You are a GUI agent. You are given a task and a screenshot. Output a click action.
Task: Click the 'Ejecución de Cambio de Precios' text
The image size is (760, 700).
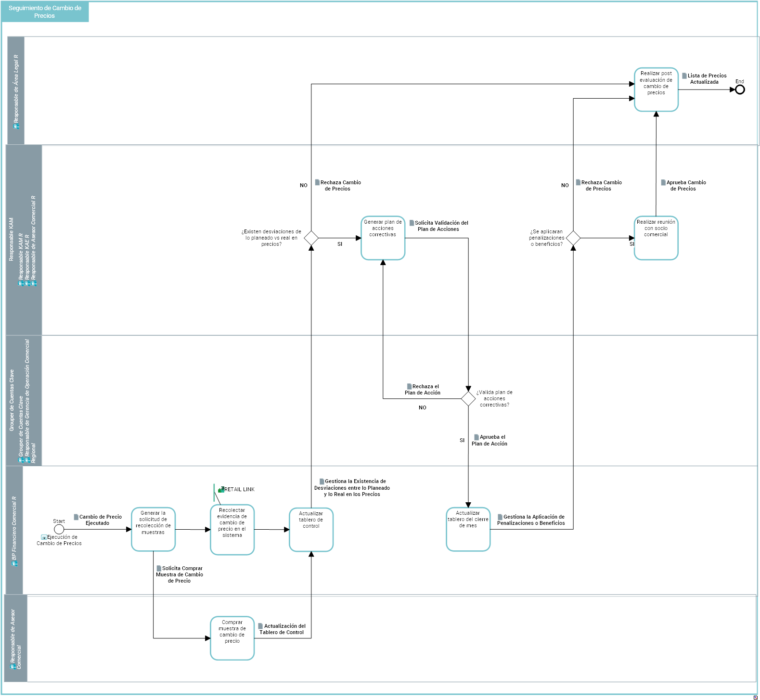click(x=59, y=540)
